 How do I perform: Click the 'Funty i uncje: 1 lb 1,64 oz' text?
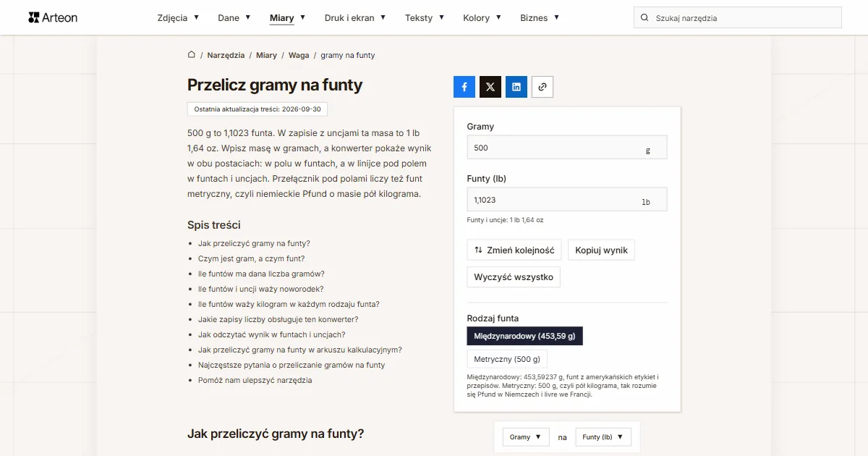pyautogui.click(x=506, y=220)
